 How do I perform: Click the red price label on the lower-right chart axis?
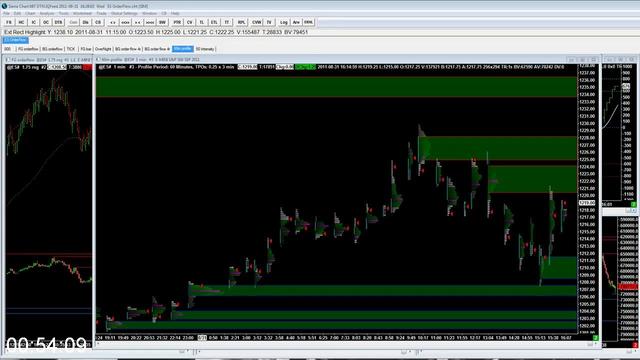628,287
